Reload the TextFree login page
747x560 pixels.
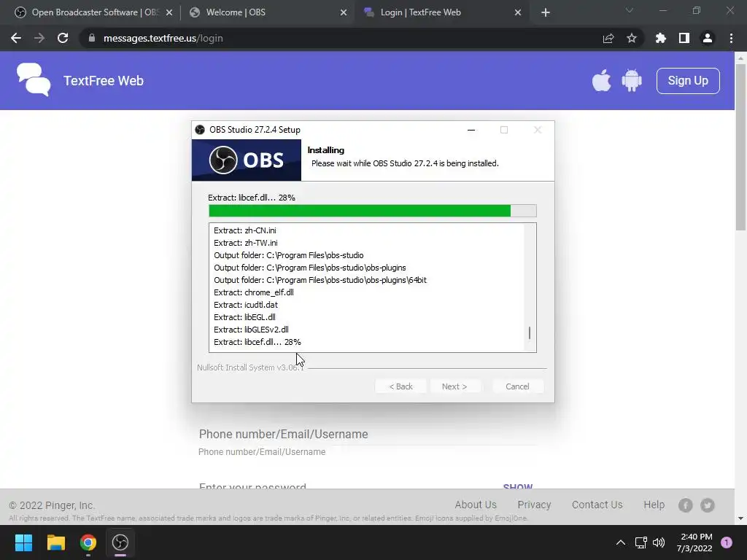(x=63, y=38)
